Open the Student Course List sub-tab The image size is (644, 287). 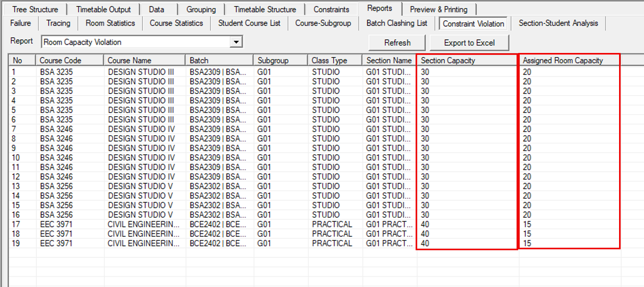click(249, 23)
